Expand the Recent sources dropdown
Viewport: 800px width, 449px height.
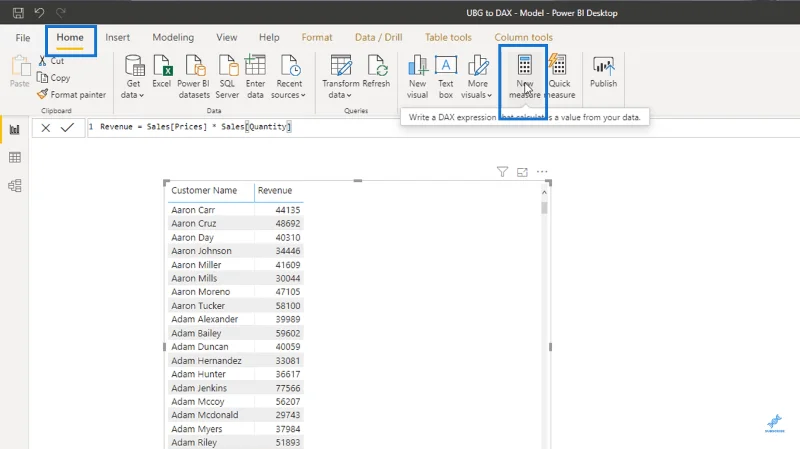(288, 77)
